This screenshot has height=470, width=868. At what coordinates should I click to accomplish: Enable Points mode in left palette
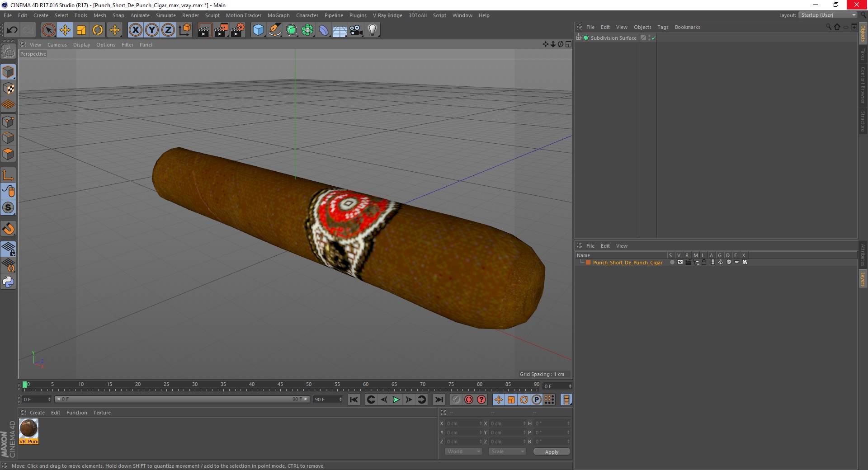(x=8, y=122)
